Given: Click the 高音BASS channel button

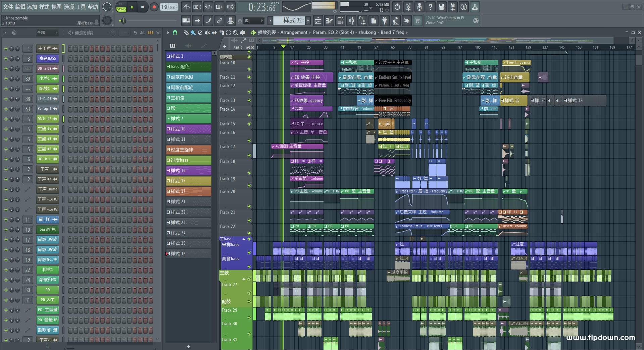Looking at the screenshot, I should 47,59.
